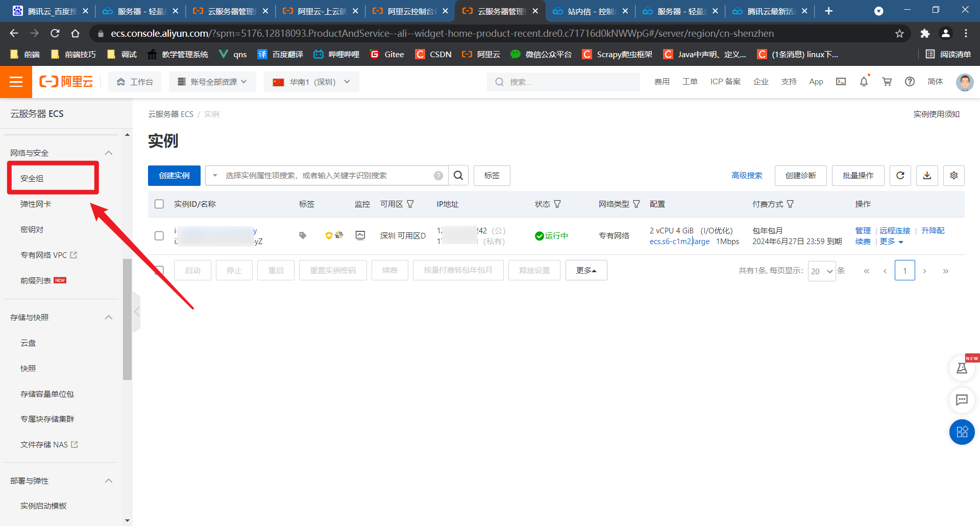Filter by billing method funnel icon
The width and height of the screenshot is (980, 526).
[x=790, y=204]
